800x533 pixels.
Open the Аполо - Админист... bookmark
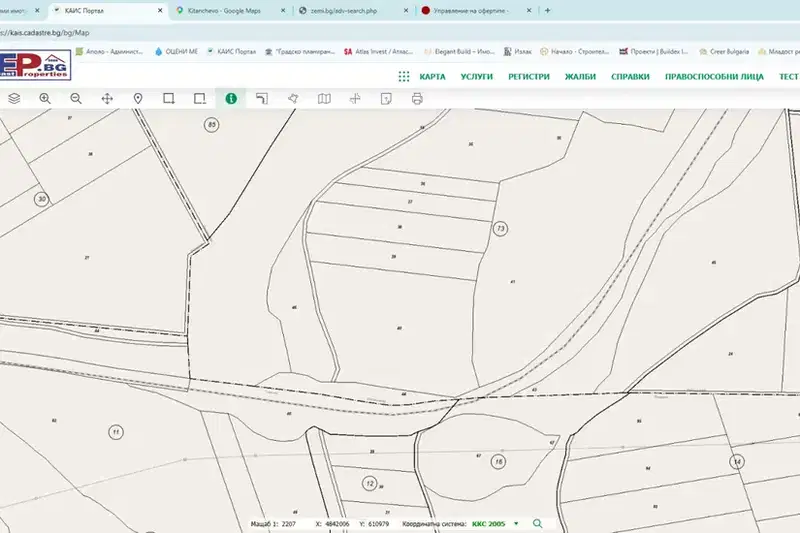[x=109, y=52]
